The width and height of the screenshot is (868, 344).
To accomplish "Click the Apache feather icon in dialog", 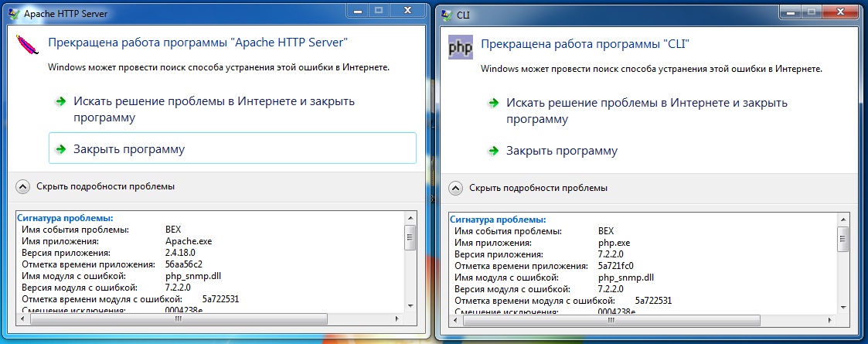I will point(28,46).
